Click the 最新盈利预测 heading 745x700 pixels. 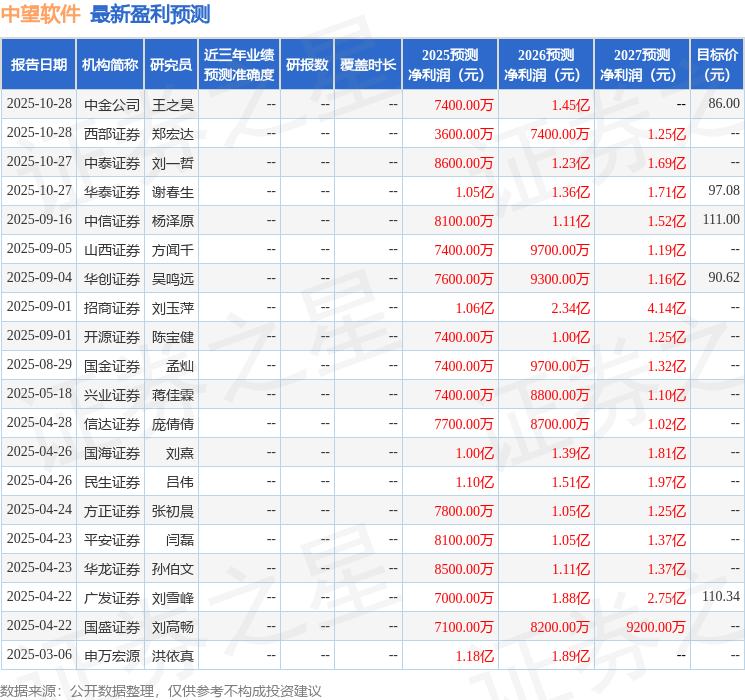click(150, 14)
